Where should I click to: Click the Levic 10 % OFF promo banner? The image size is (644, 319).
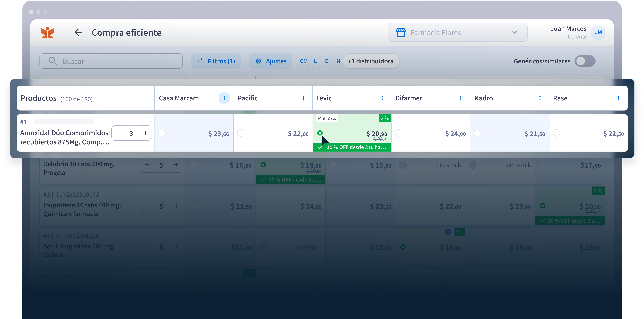click(x=352, y=147)
